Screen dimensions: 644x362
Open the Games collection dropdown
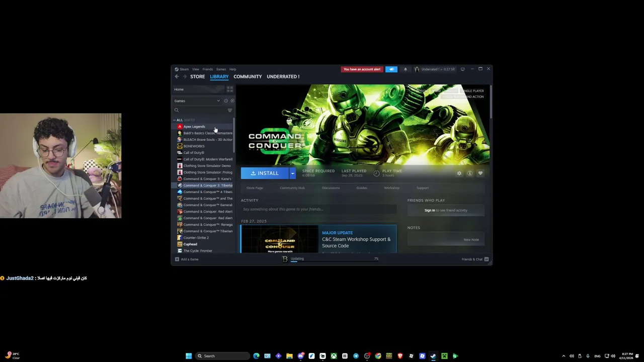coord(197,101)
